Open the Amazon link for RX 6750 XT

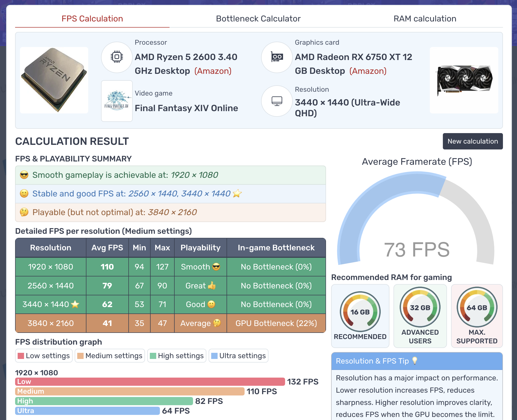point(368,71)
